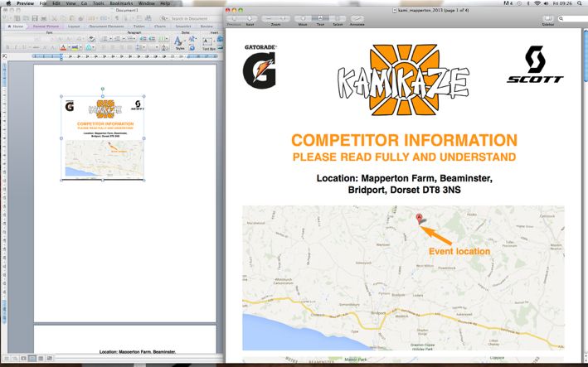Zoom out using the Preview minus button
This screenshot has width=588, height=367.
click(x=269, y=18)
